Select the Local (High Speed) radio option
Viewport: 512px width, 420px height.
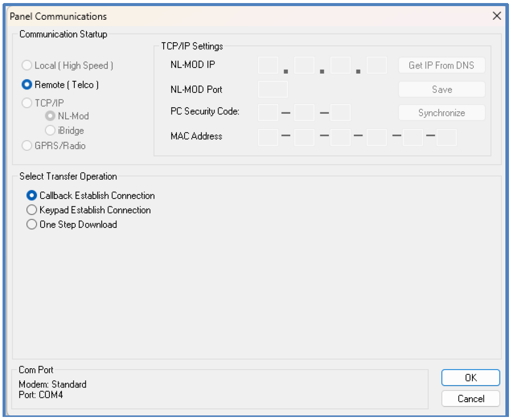[x=26, y=66]
